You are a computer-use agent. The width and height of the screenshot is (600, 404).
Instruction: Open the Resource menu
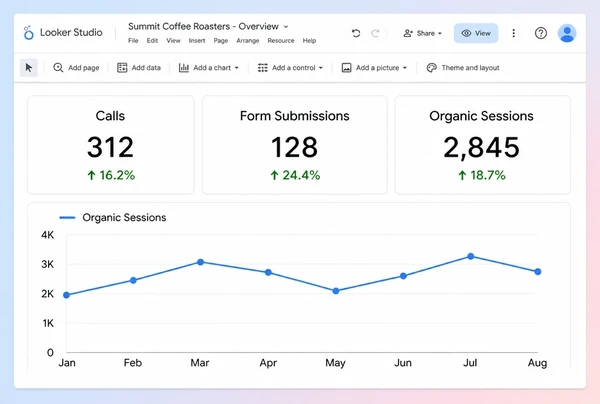coord(281,41)
